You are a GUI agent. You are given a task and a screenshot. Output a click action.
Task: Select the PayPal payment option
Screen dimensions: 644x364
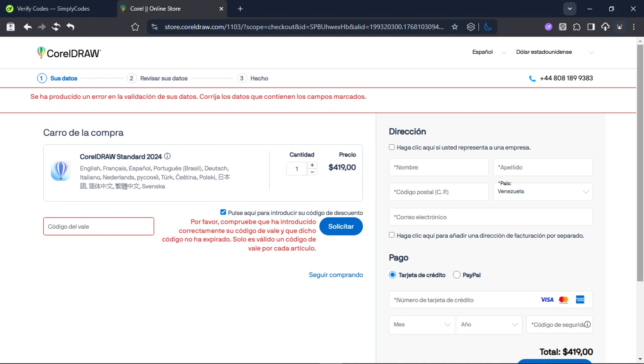[x=457, y=275]
